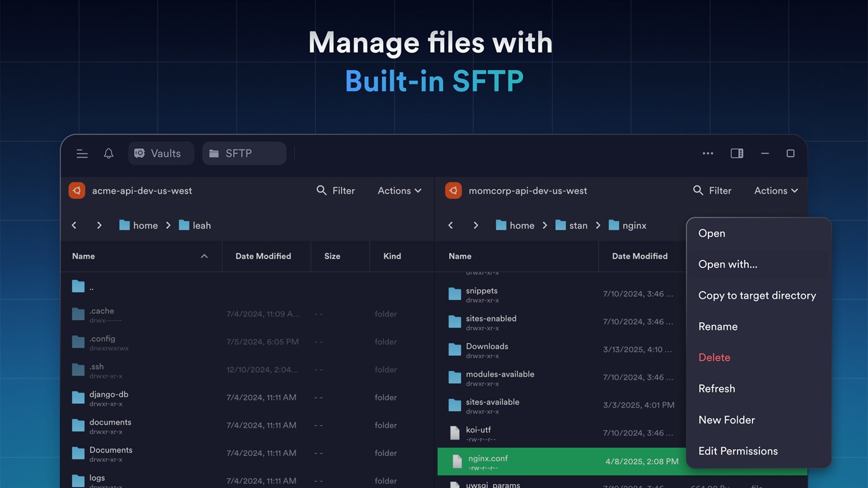Create a New Folder via the context menu
This screenshot has height=488, width=868.
click(727, 420)
